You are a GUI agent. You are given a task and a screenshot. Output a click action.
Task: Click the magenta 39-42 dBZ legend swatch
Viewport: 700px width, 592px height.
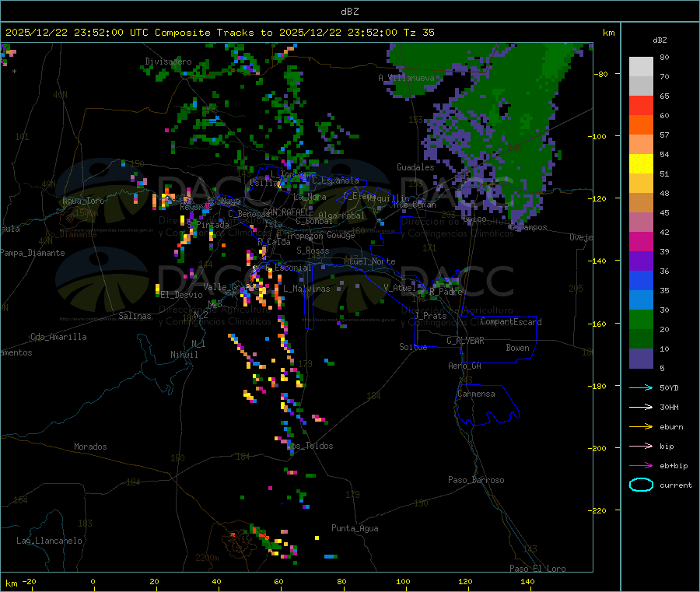point(641,241)
